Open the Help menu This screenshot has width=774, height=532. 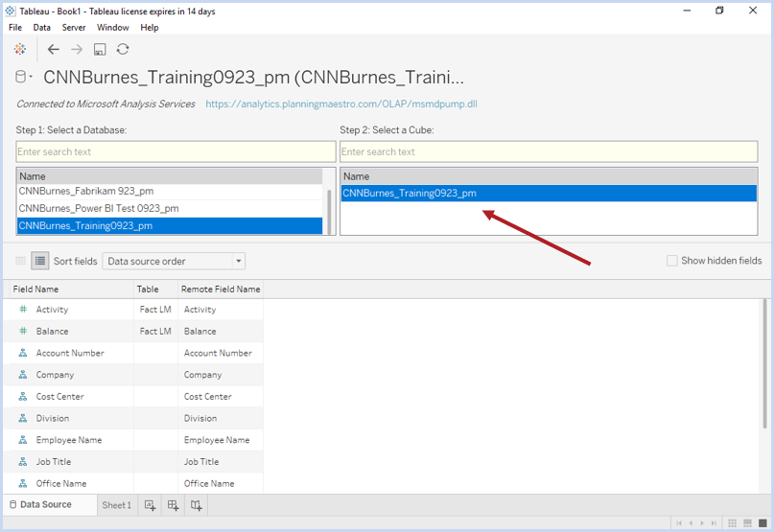click(x=149, y=28)
